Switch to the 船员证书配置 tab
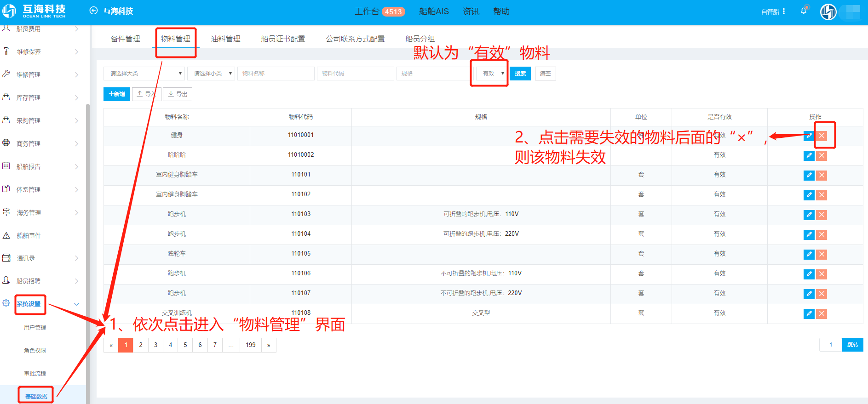868x404 pixels. click(283, 39)
